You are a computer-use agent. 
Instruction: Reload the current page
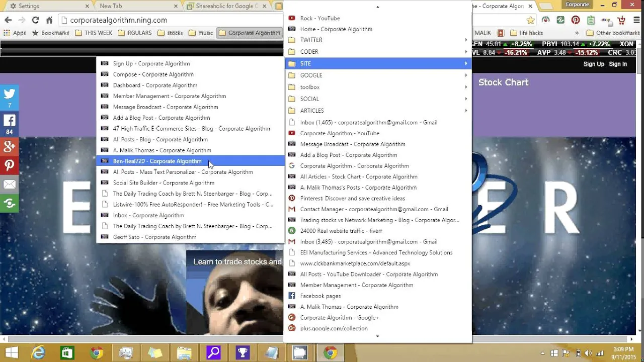35,20
